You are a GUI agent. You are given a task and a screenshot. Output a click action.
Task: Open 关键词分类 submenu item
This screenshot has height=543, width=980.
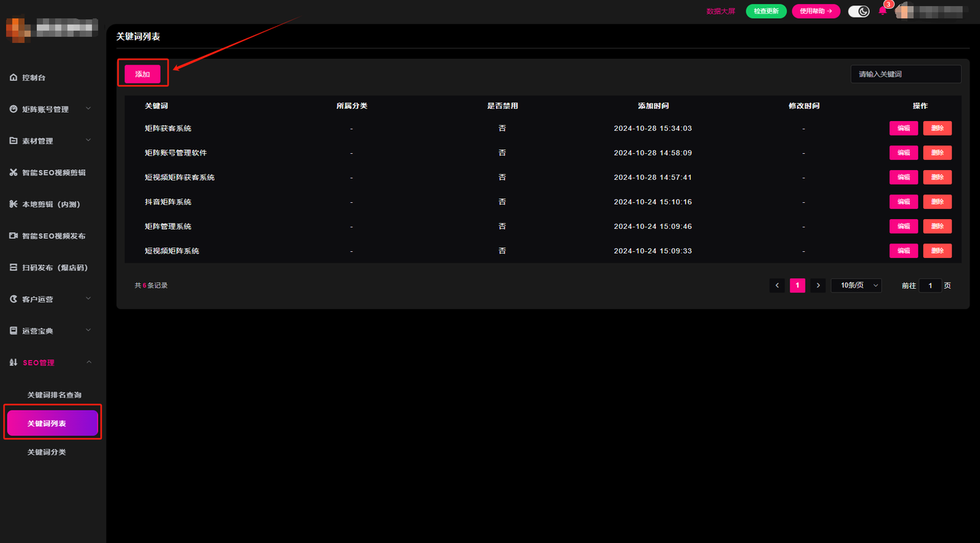(x=47, y=453)
